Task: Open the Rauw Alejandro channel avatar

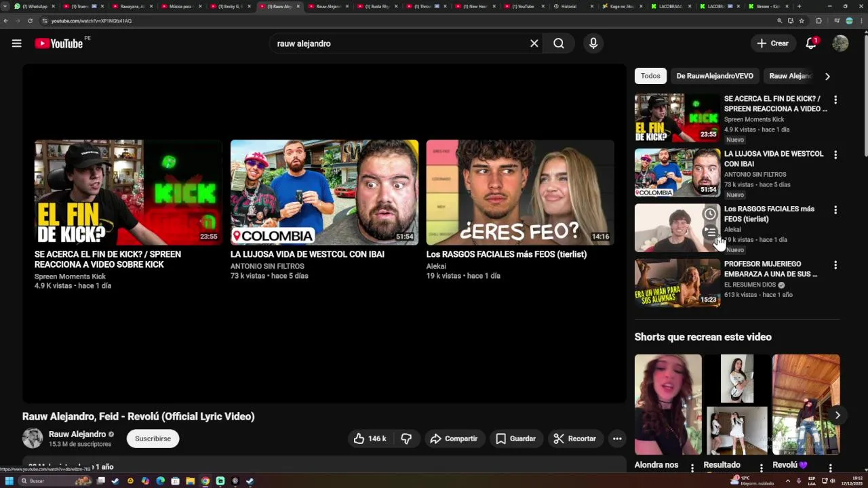Action: [33, 439]
